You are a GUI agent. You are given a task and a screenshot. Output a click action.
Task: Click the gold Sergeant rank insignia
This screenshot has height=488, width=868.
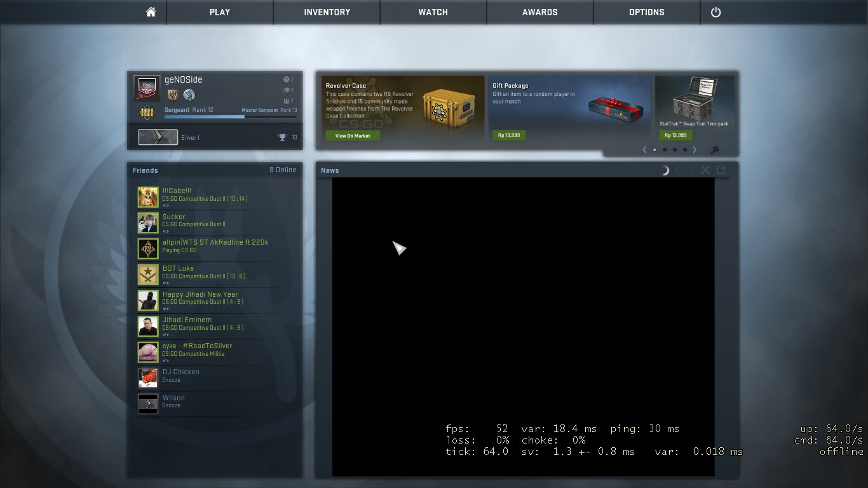147,113
